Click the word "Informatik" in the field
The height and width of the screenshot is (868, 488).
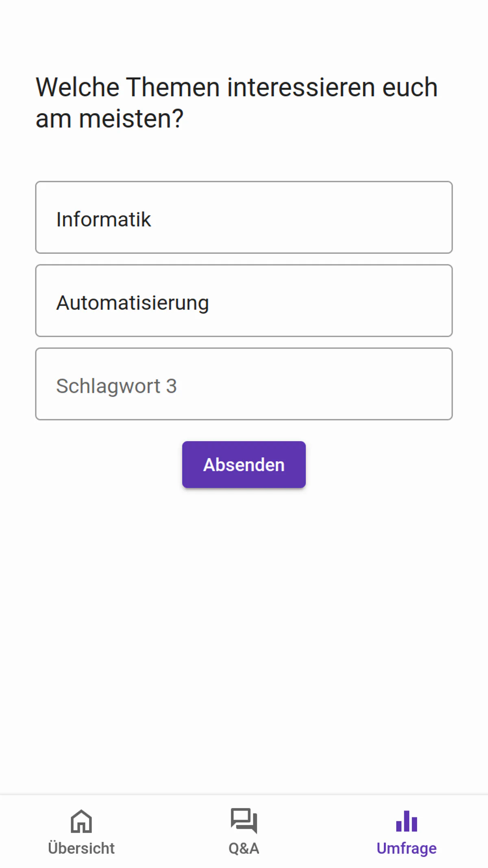tap(104, 220)
